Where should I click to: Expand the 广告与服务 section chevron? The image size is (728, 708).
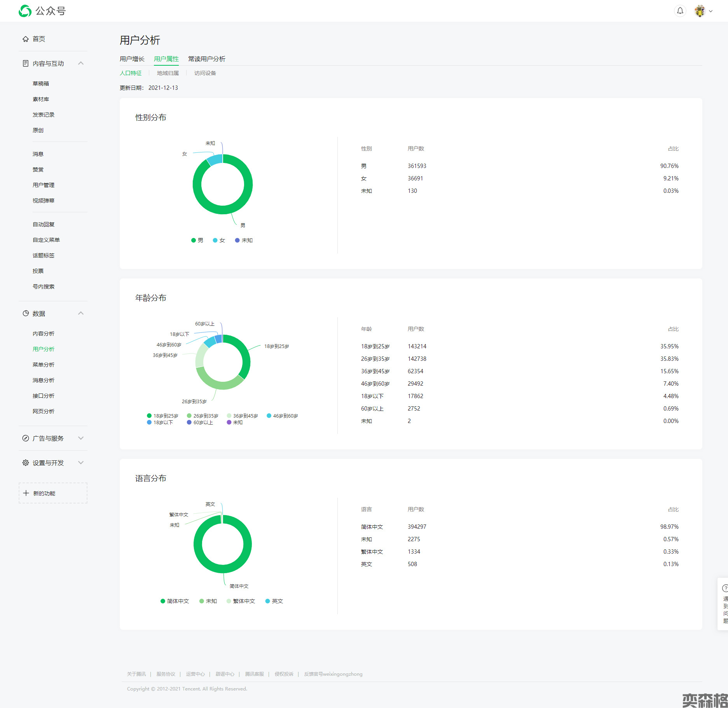[81, 438]
